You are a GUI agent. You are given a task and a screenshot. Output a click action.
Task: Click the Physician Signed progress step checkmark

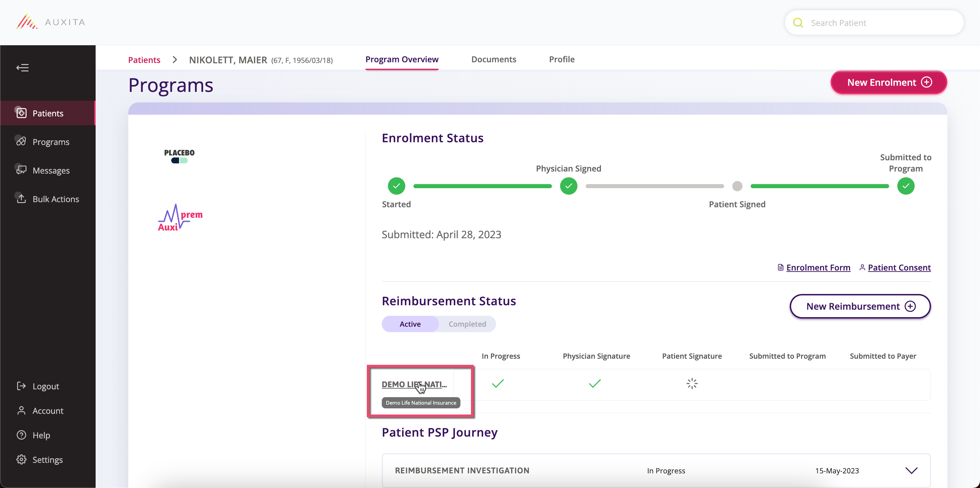pos(568,186)
